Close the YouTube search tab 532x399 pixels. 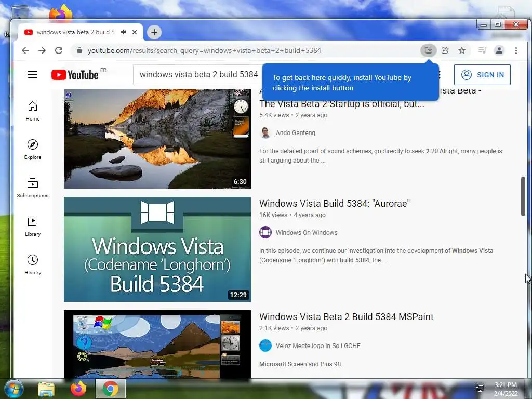coord(135,32)
